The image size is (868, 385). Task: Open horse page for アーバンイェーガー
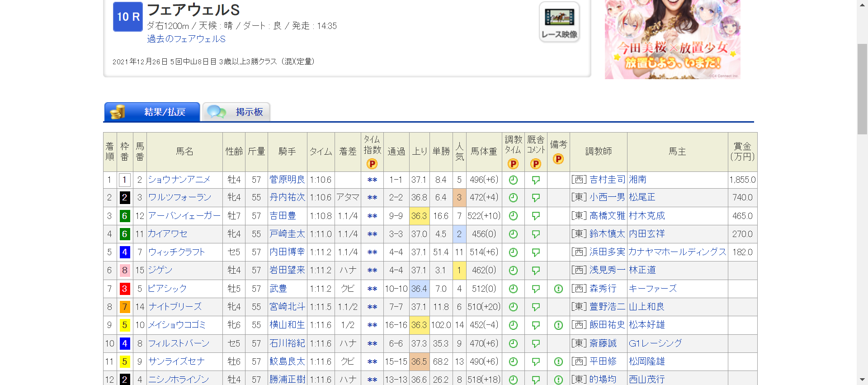pyautogui.click(x=184, y=216)
